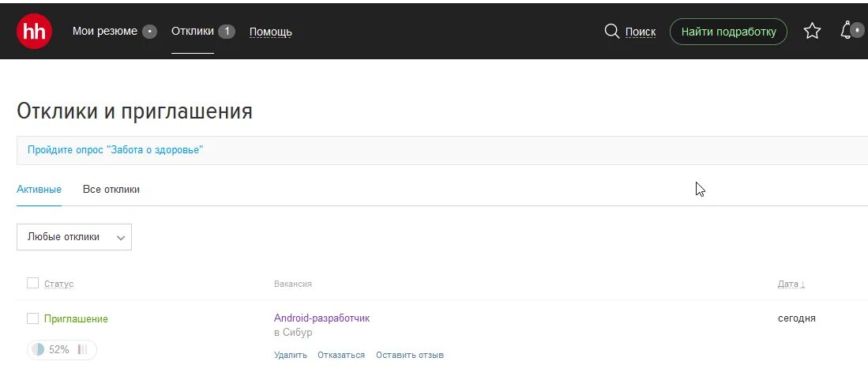The height and width of the screenshot is (369, 868).
Task: Expand the Любые отклики dropdown
Action: [74, 237]
